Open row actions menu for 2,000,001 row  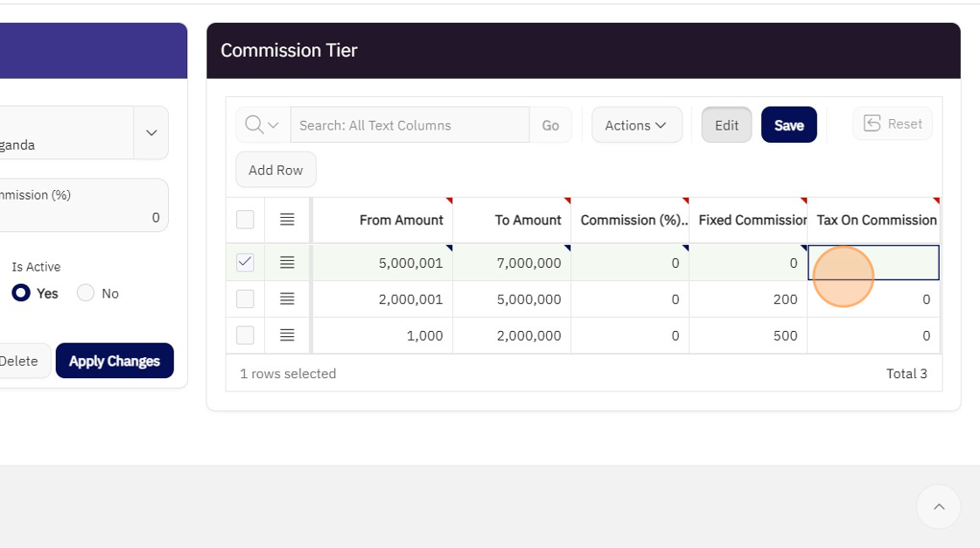point(287,299)
